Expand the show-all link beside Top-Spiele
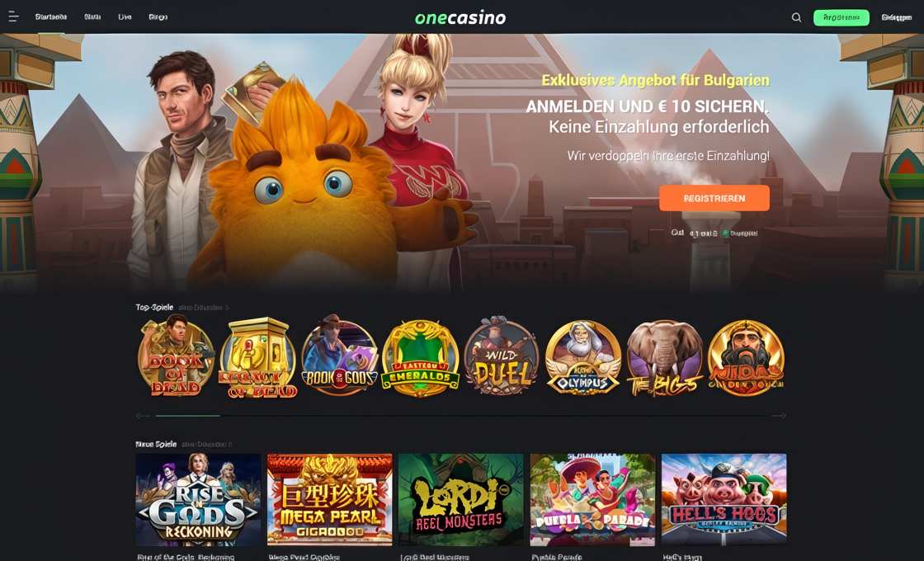 pyautogui.click(x=203, y=308)
